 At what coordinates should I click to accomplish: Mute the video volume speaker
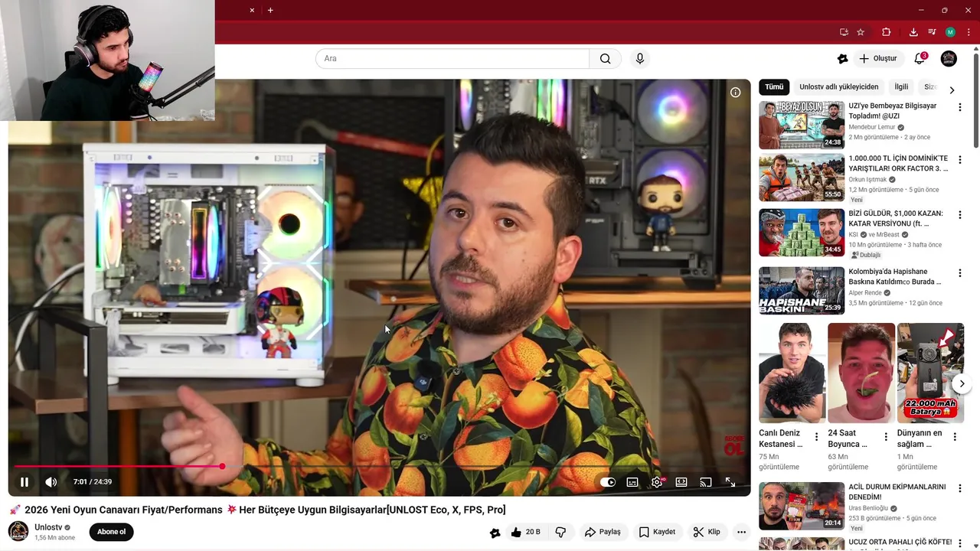(x=51, y=482)
